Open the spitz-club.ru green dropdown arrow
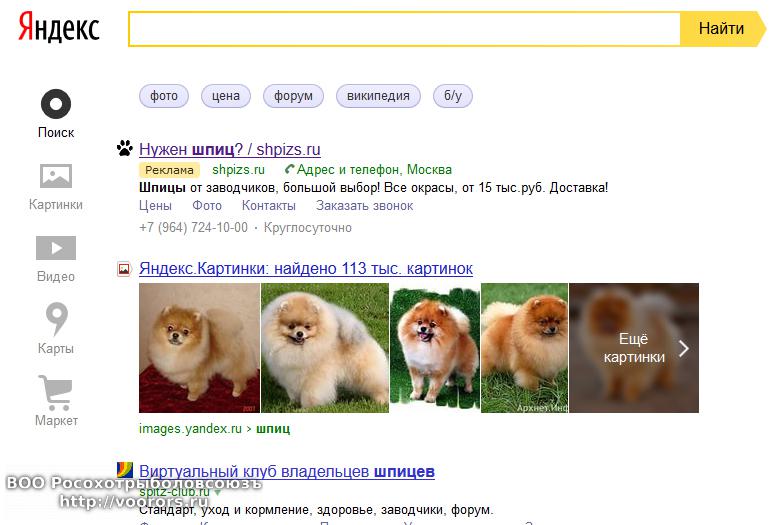The image size is (774, 525). pyautogui.click(x=217, y=492)
